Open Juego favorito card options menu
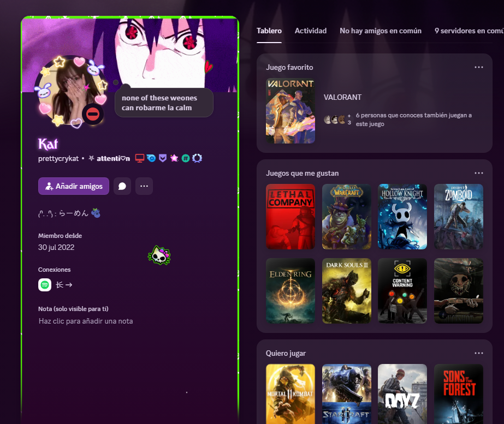The height and width of the screenshot is (424, 504). [478, 67]
